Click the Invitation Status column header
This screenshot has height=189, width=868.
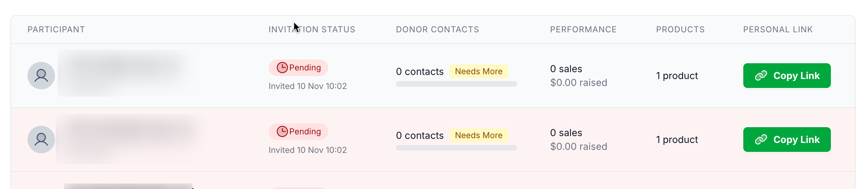[312, 30]
